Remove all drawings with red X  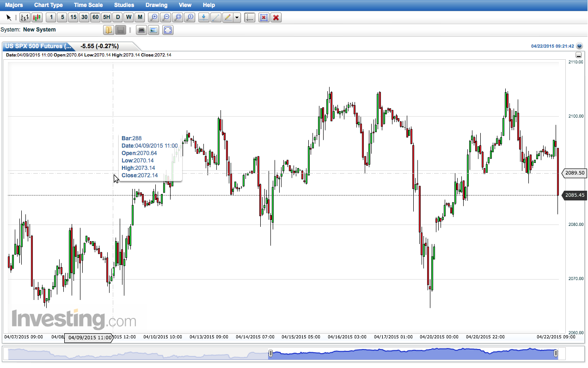pos(276,18)
